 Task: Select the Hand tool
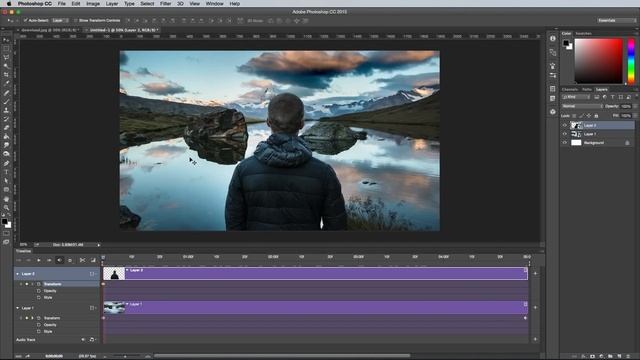pyautogui.click(x=6, y=199)
